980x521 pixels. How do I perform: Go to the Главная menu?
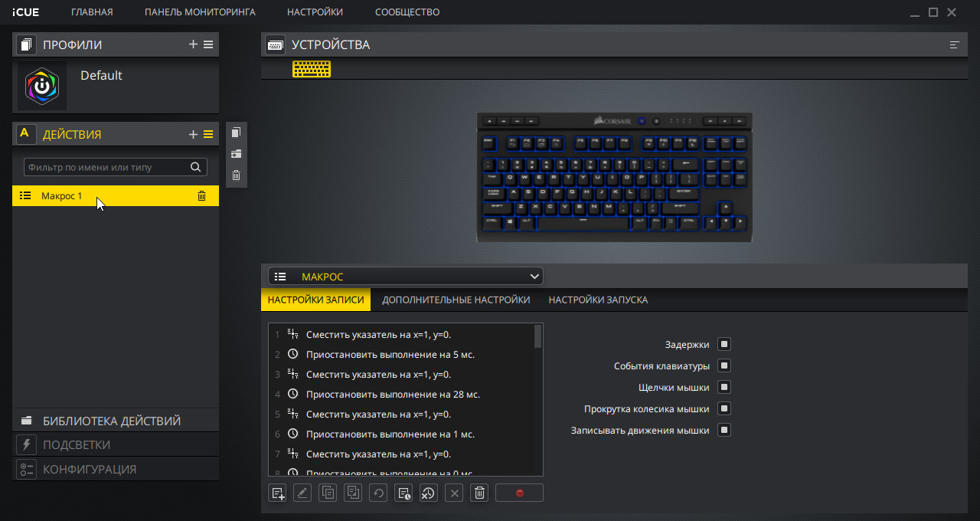(x=92, y=12)
